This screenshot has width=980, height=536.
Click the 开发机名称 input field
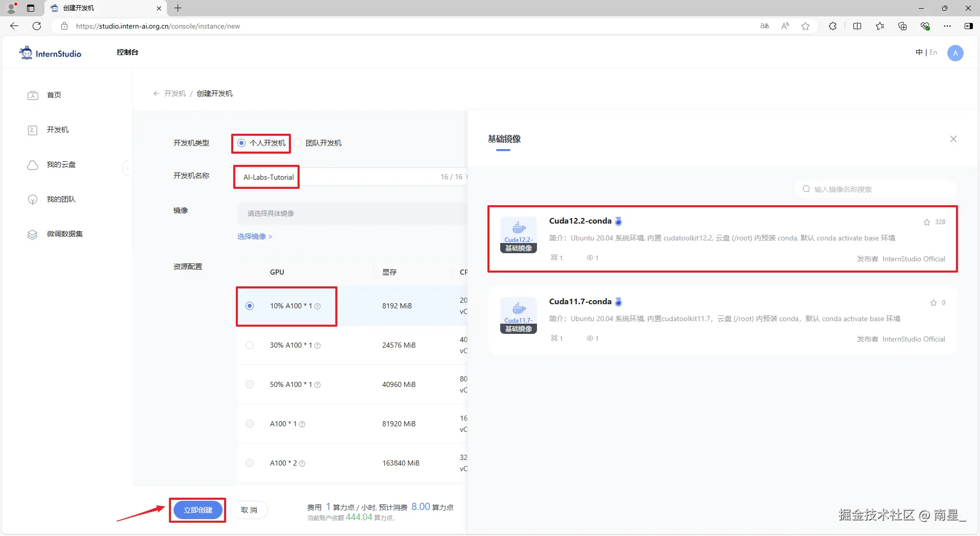(x=352, y=177)
